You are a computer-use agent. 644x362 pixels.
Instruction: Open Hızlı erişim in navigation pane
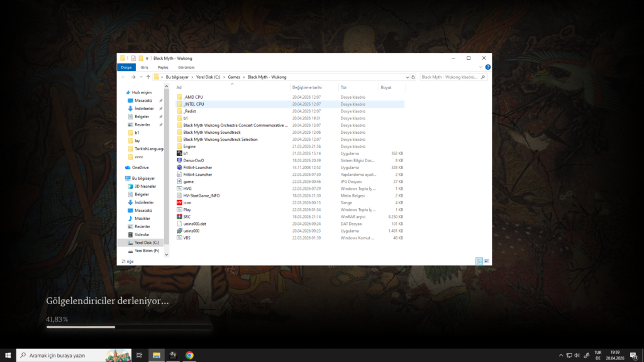[142, 93]
